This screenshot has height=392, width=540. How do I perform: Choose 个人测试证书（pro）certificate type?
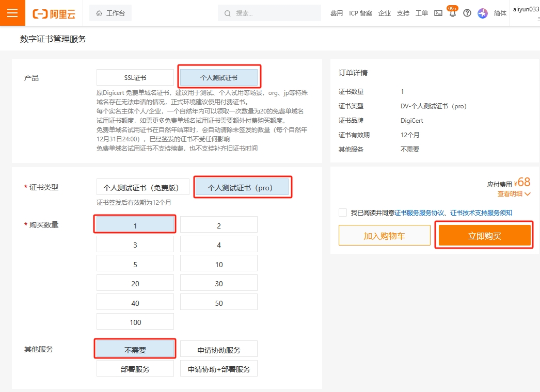click(242, 187)
